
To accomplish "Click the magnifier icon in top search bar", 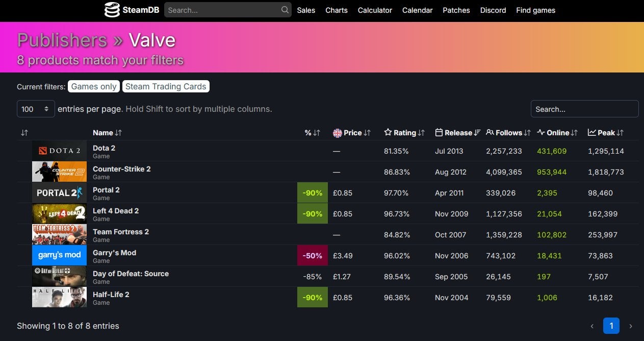I will [x=285, y=10].
